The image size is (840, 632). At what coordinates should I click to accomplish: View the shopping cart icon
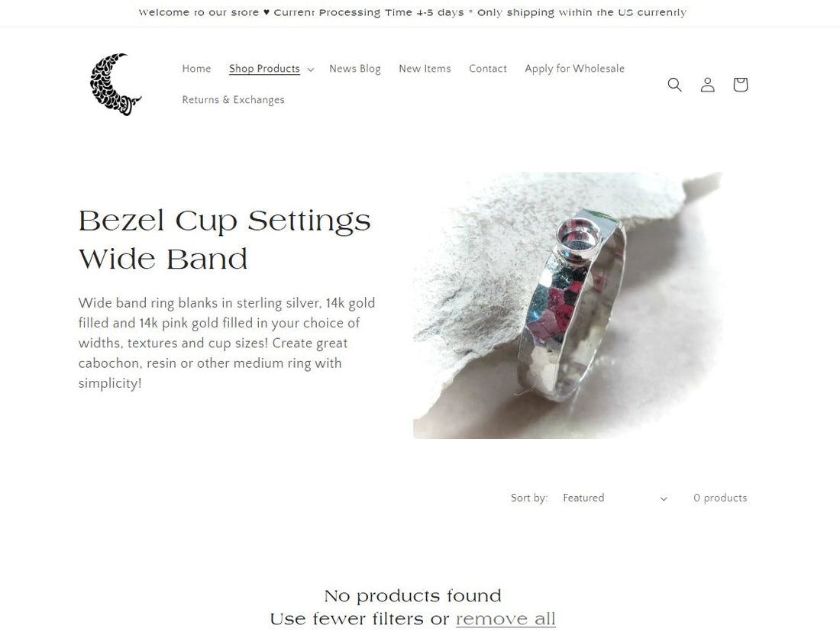[x=741, y=85]
